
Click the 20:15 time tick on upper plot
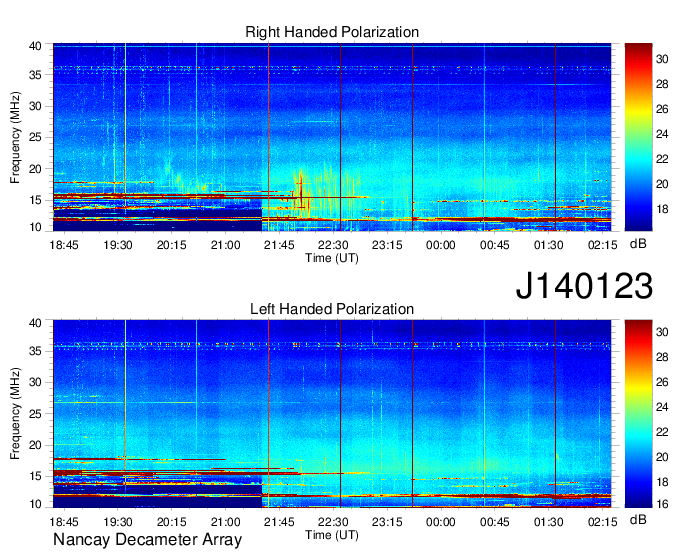tap(172, 245)
